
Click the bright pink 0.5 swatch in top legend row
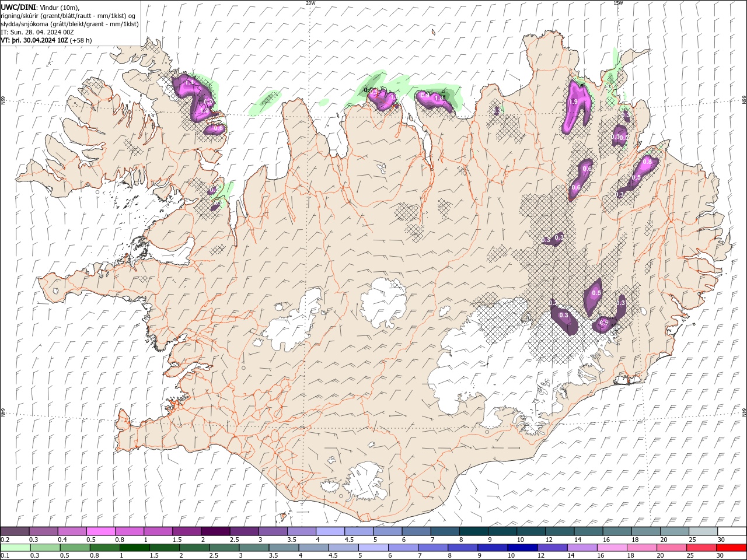pos(101,531)
